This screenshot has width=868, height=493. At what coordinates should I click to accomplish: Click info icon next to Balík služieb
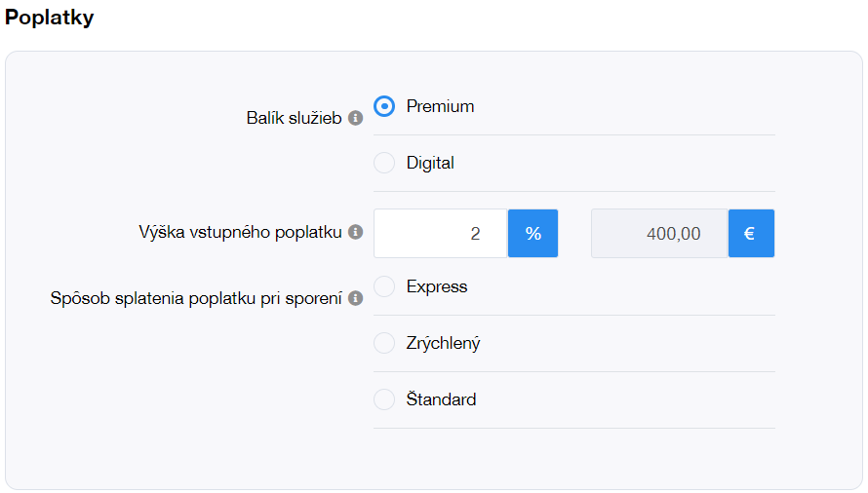(x=356, y=118)
